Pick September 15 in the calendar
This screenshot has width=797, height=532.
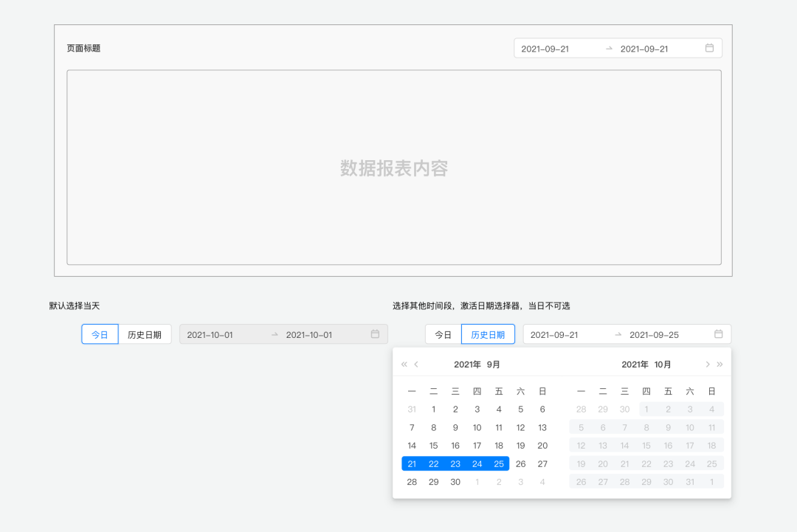tap(434, 446)
